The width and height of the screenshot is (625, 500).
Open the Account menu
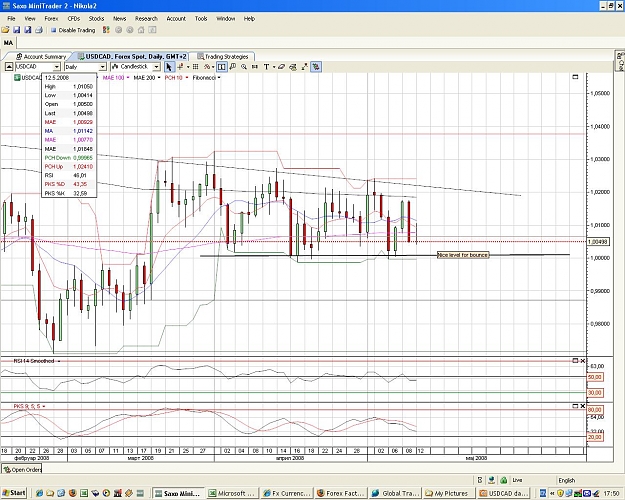[176, 18]
